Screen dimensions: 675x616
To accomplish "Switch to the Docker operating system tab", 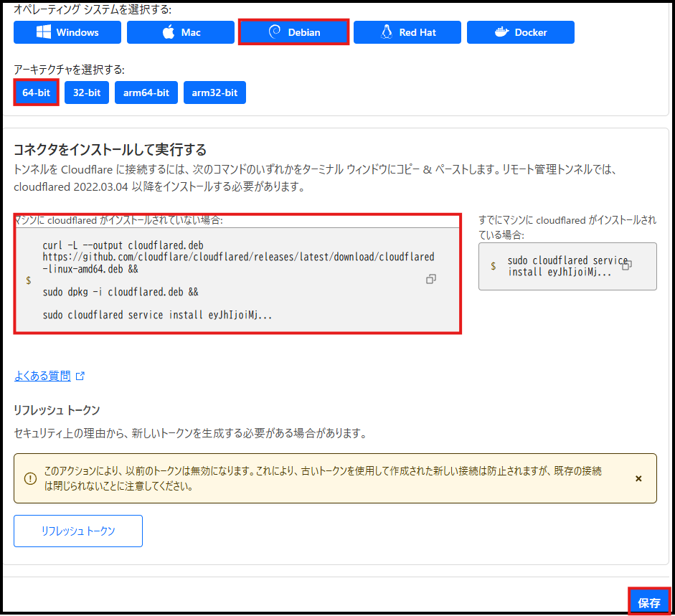I will (x=521, y=32).
